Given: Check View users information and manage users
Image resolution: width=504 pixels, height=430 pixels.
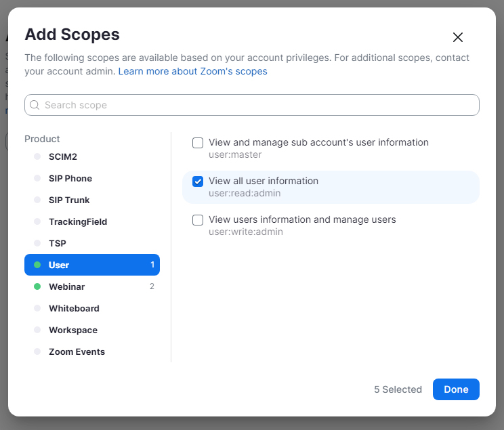Looking at the screenshot, I should point(198,220).
